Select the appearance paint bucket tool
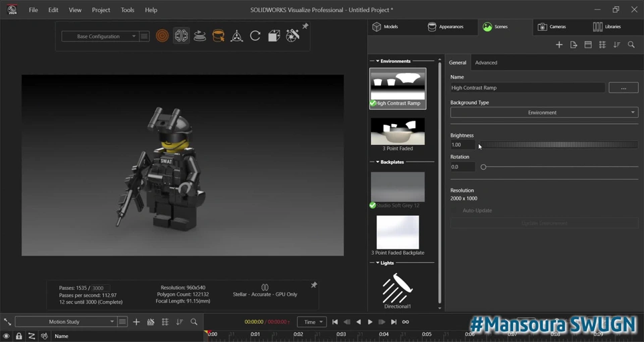This screenshot has height=342, width=644. [x=218, y=36]
